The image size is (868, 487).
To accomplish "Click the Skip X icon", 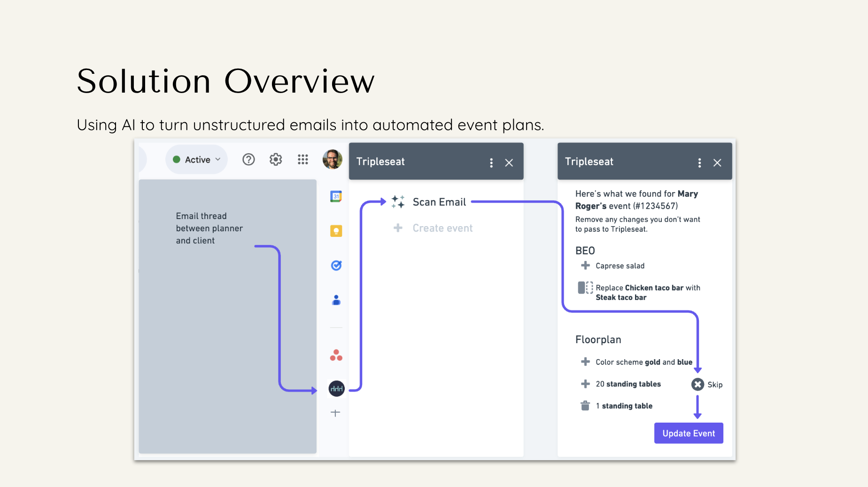I will point(698,385).
